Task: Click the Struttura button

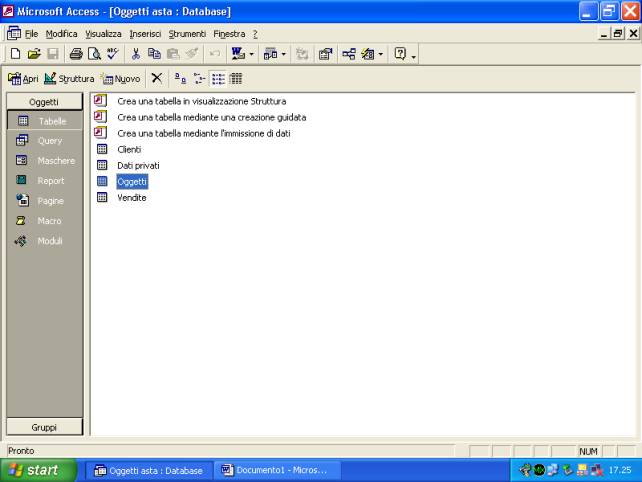Action: (69, 78)
